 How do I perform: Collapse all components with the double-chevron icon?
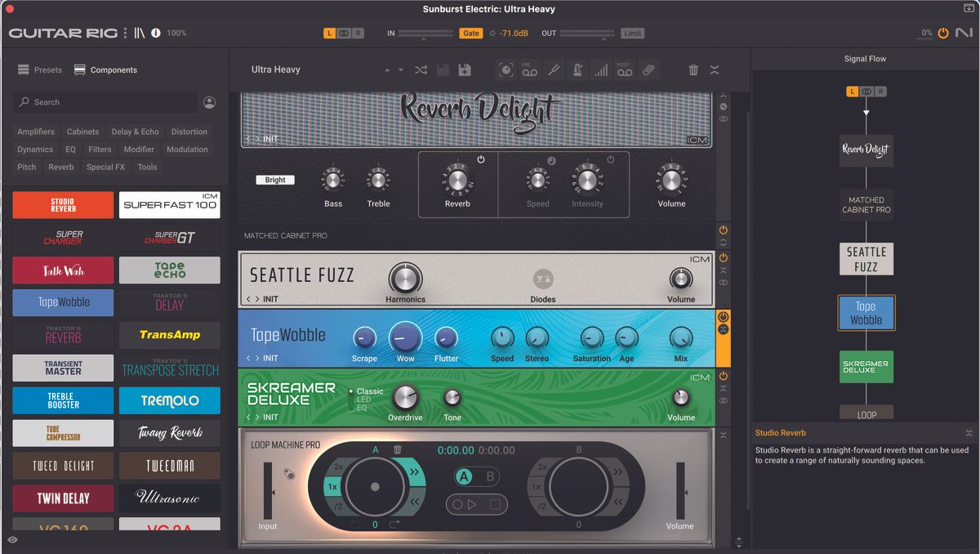[715, 69]
